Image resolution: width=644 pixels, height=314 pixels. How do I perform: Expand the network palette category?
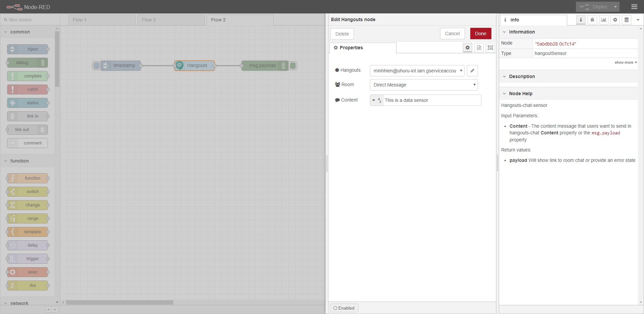(x=27, y=303)
